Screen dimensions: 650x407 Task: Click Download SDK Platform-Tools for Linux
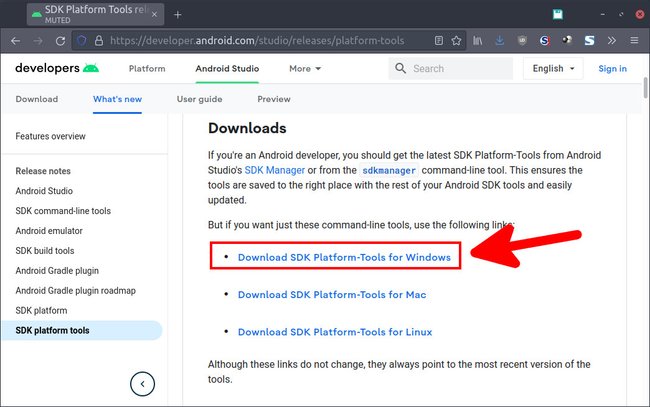[335, 332]
